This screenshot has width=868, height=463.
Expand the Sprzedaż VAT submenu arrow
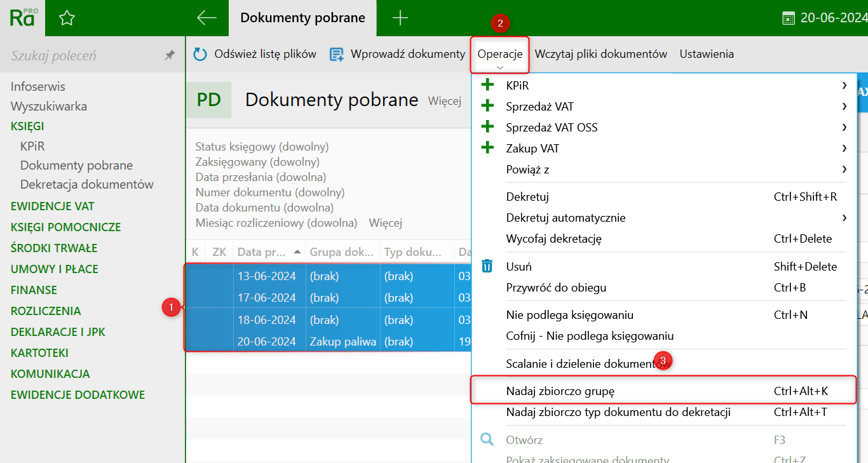(x=844, y=106)
